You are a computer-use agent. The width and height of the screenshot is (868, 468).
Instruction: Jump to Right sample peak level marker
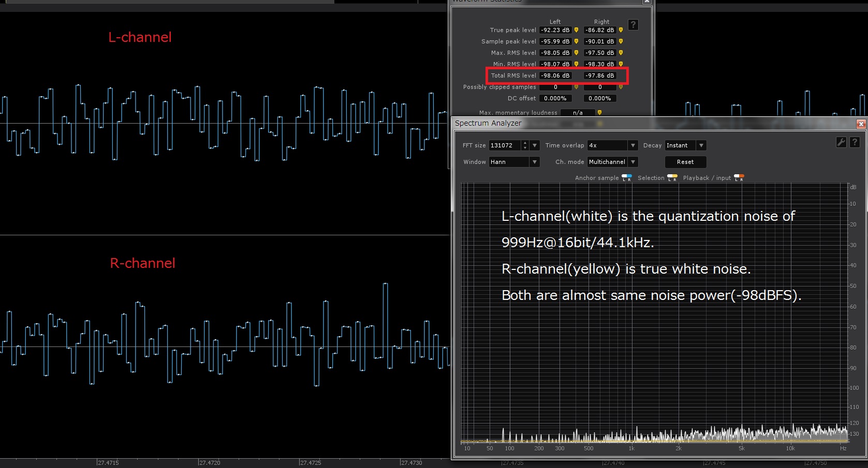(x=621, y=41)
